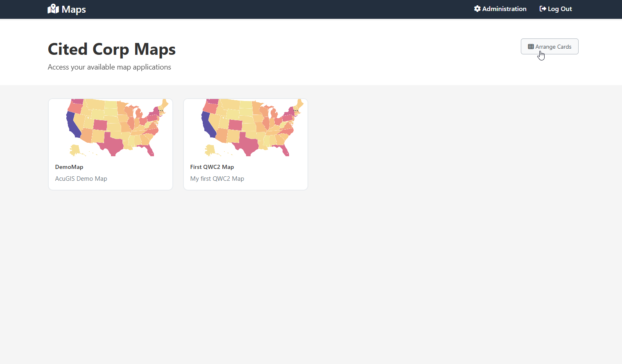Screen dimensions: 622x364
Task: Open the DemoMap preview image
Action: (111, 127)
